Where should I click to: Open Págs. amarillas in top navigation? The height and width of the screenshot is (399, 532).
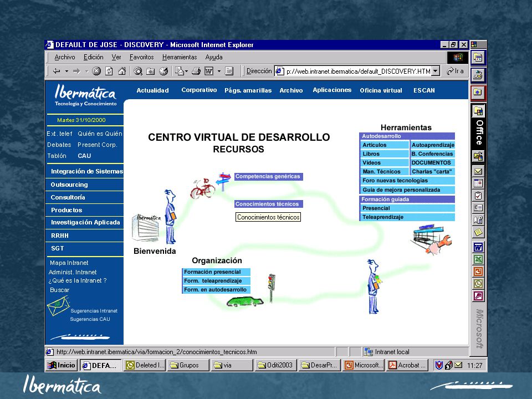click(x=248, y=90)
